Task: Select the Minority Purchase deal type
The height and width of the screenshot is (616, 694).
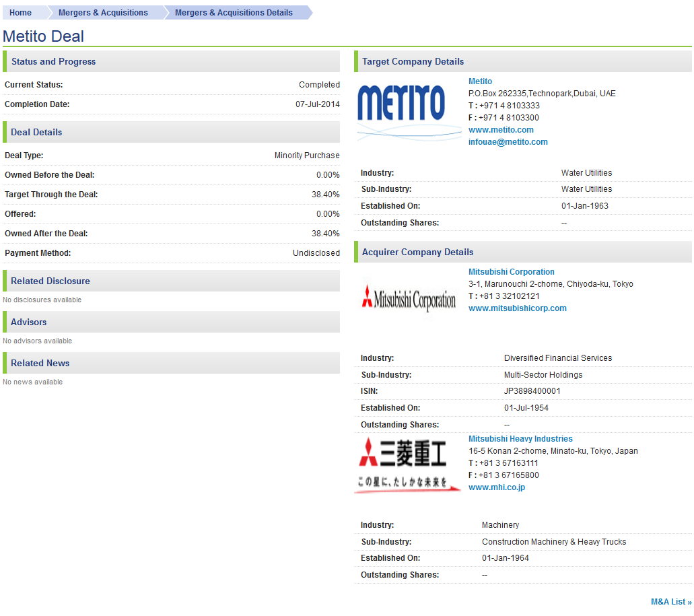Action: tap(307, 156)
